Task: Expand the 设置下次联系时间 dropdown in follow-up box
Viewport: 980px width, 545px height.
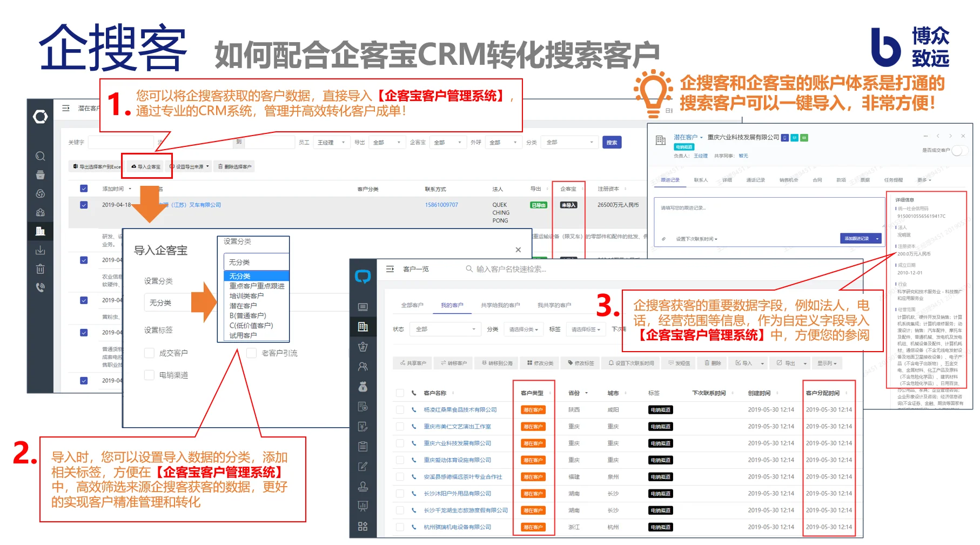Action: point(696,239)
